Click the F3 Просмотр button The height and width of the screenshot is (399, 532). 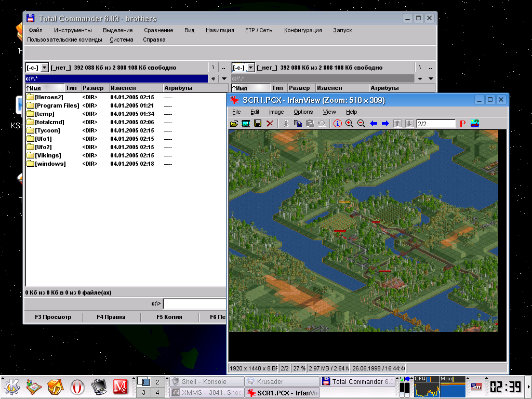tap(53, 317)
